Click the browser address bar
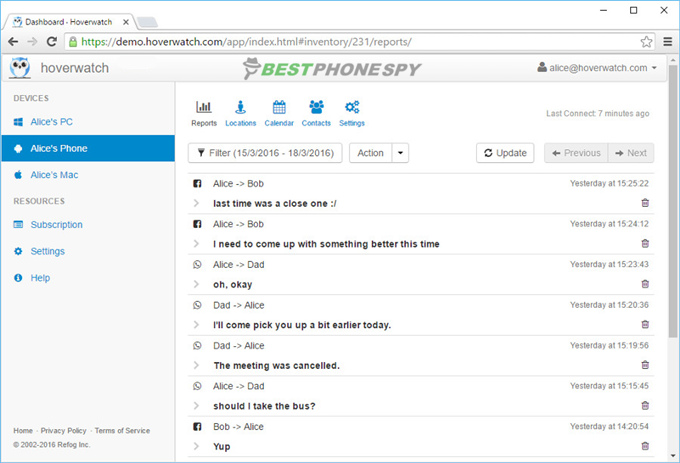Image resolution: width=680 pixels, height=463 pixels. click(360, 42)
